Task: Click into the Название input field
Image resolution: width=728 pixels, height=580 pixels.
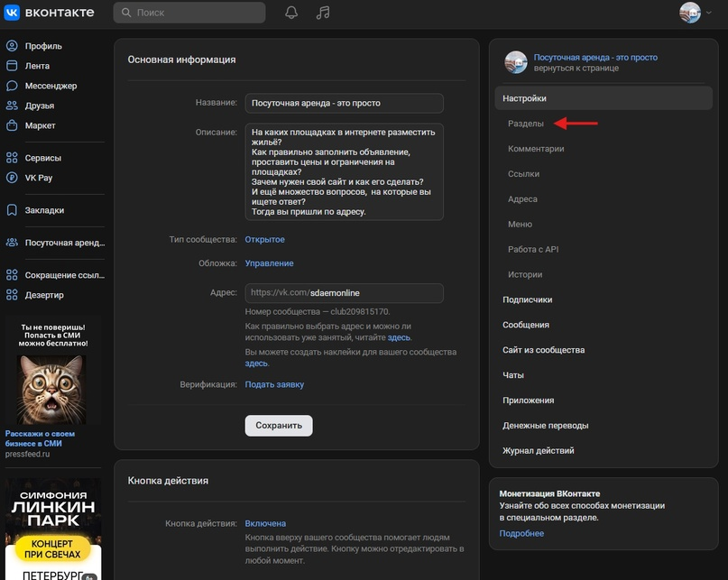Action: (344, 103)
